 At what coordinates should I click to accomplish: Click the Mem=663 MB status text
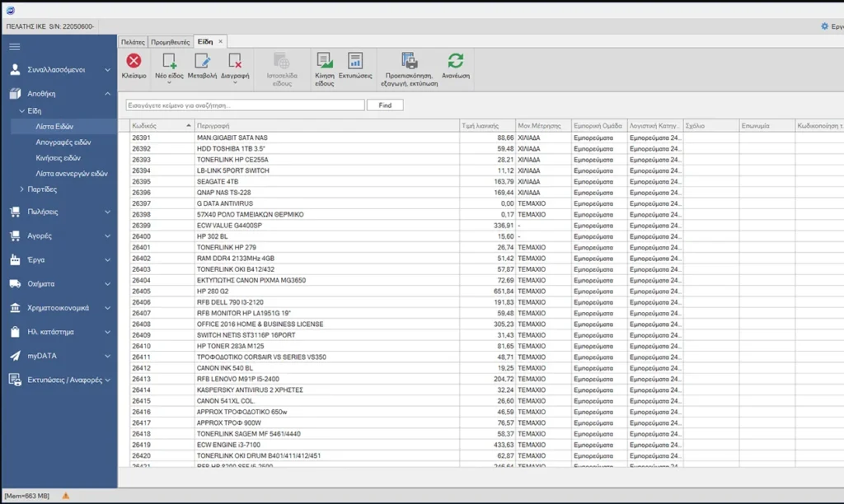click(27, 496)
